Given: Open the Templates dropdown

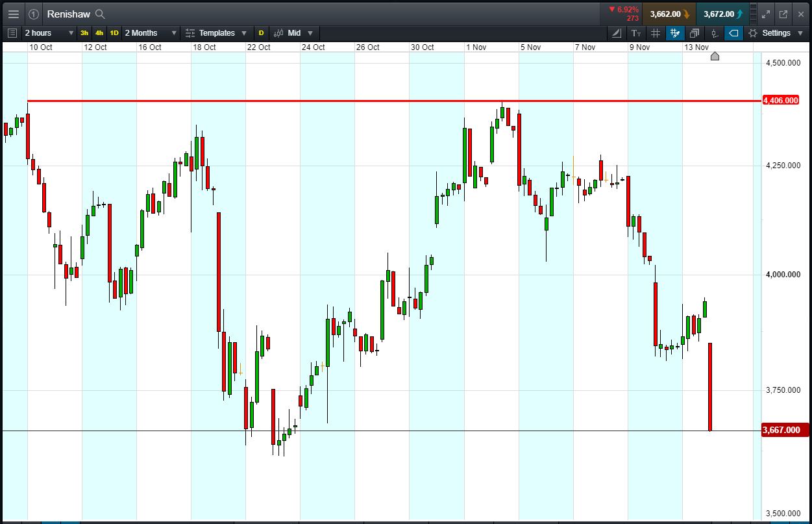Looking at the screenshot, I should (216, 33).
